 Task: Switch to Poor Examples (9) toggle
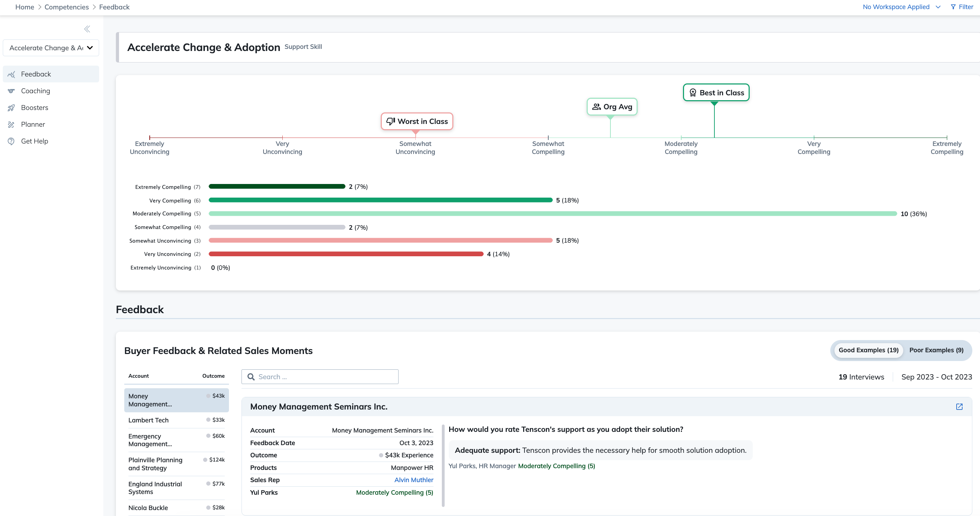(x=936, y=350)
